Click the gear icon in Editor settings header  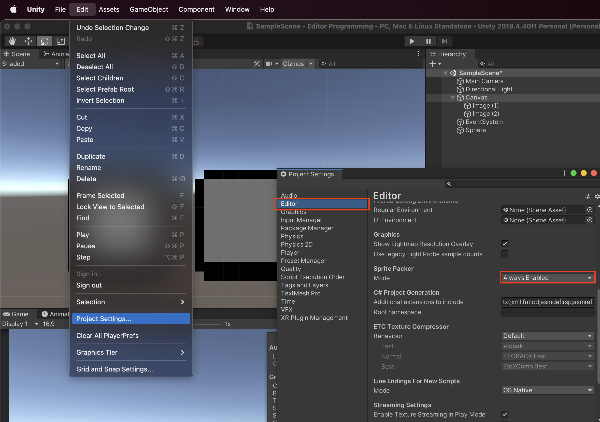[x=597, y=197]
